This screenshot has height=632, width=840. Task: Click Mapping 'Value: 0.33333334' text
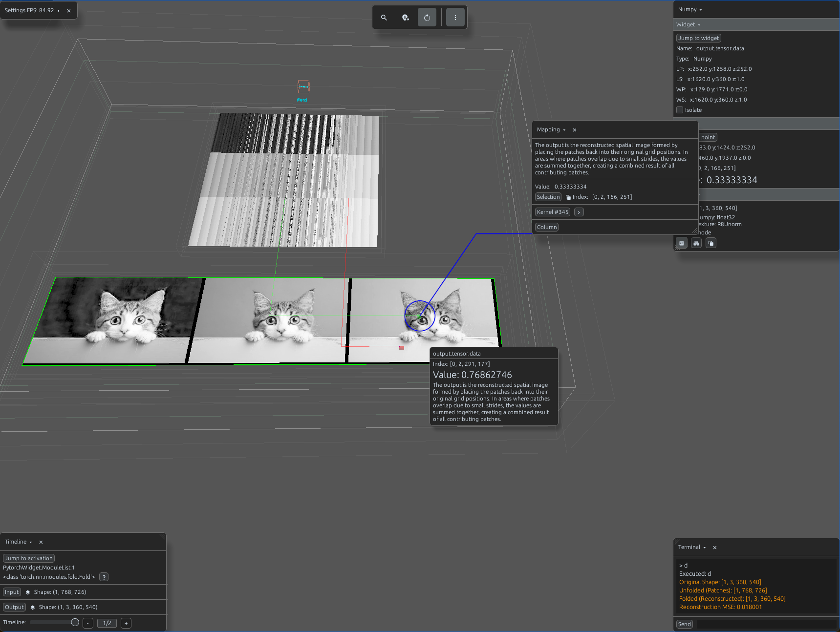[560, 187]
